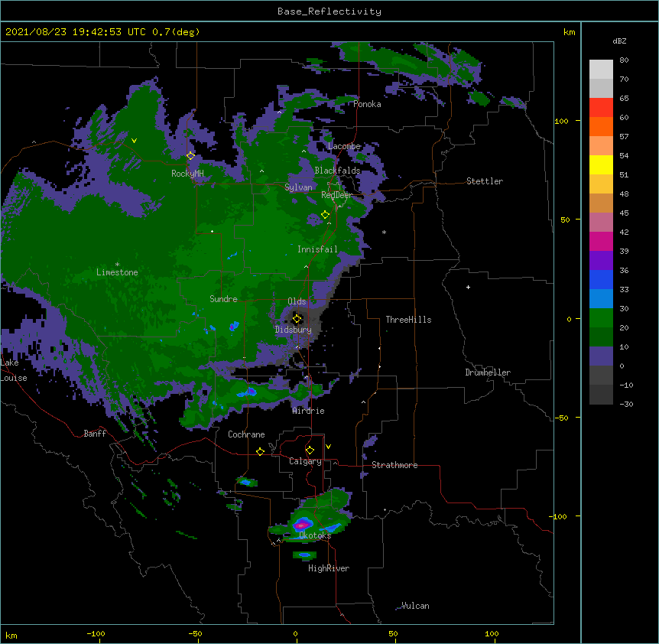Select the yellow diamond marker below RedDeer
The width and height of the screenshot is (659, 644).
pyautogui.click(x=325, y=215)
